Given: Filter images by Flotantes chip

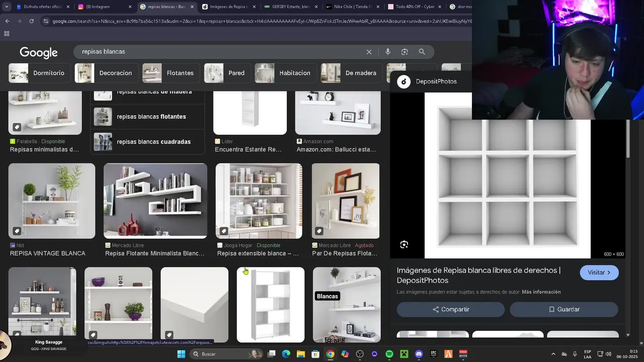Looking at the screenshot, I should (171, 73).
